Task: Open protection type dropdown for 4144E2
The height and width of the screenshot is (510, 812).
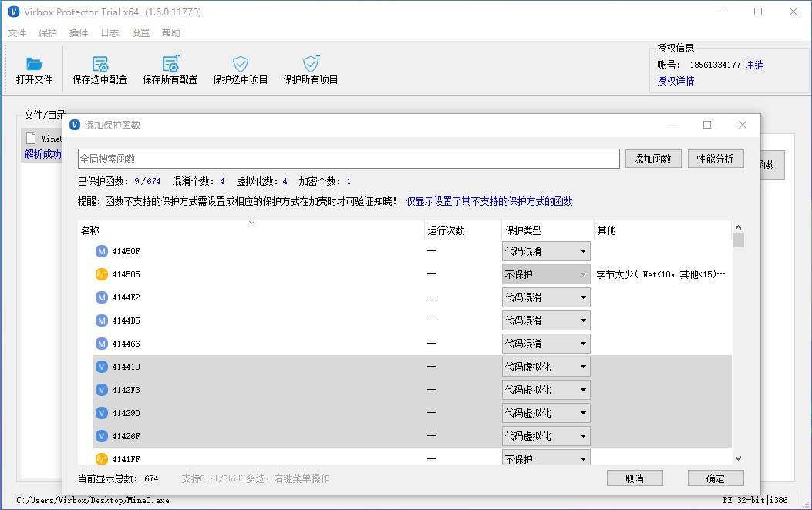Action: [x=546, y=297]
